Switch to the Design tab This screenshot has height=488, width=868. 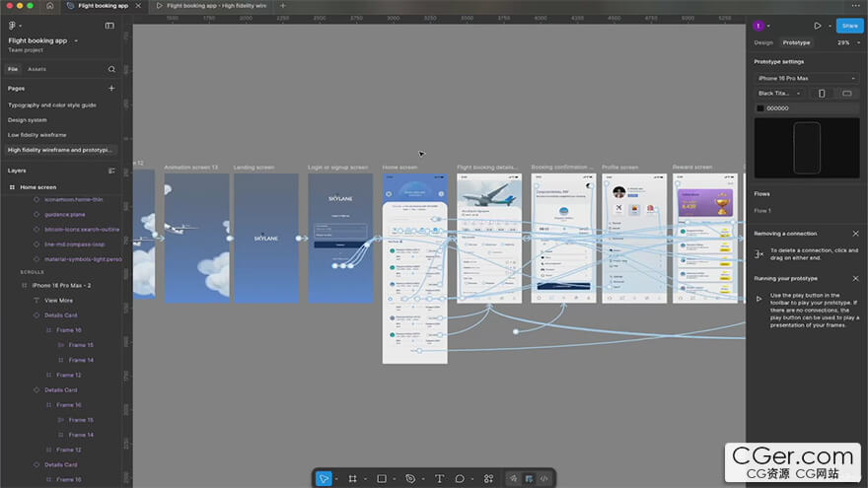point(763,42)
